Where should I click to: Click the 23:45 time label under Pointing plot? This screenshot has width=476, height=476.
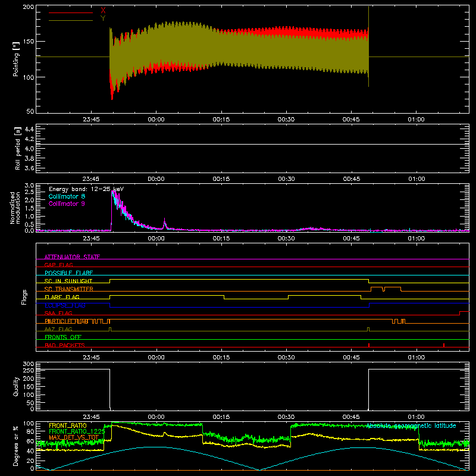click(91, 120)
